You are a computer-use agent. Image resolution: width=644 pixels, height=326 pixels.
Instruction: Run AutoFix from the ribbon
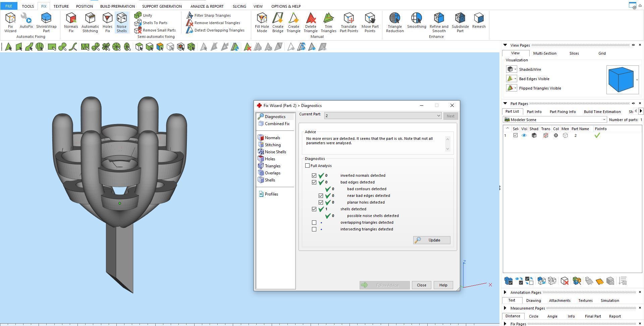coord(26,21)
